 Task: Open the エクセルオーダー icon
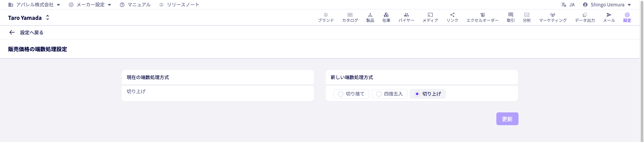pyautogui.click(x=482, y=15)
